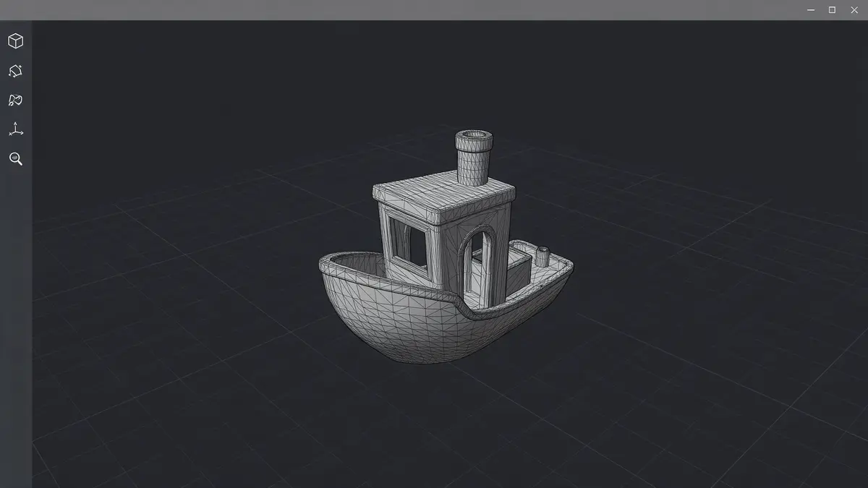Click the cabin roof of the boat

click(x=443, y=199)
